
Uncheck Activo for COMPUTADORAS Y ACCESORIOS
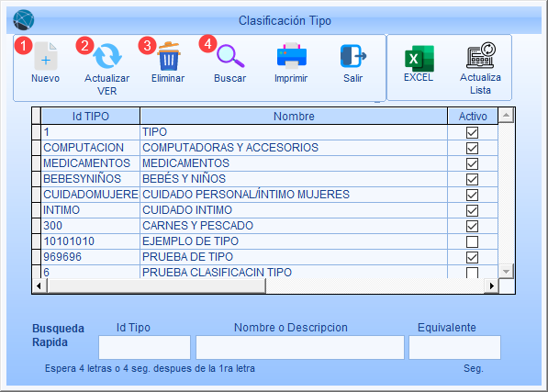tap(472, 148)
